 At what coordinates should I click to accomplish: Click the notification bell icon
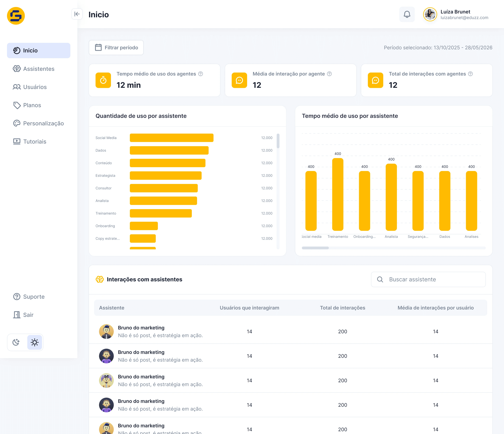[x=407, y=15]
